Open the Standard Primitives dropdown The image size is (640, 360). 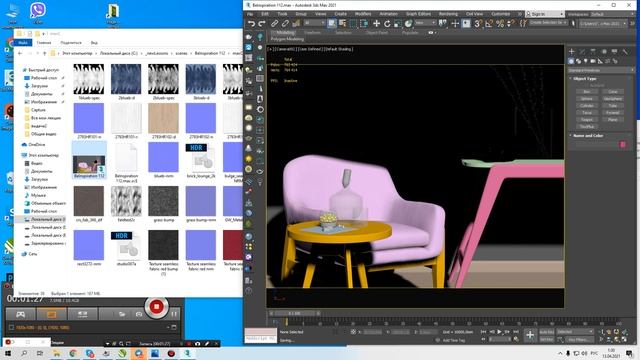[x=601, y=70]
